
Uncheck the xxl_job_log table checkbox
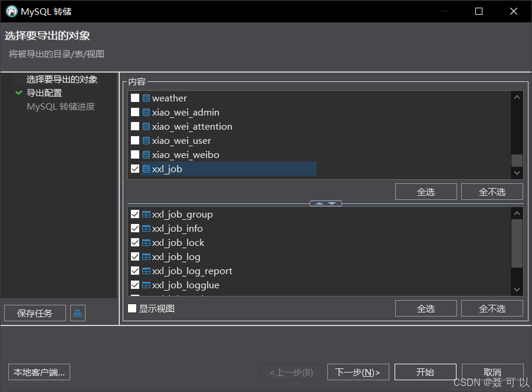pyautogui.click(x=135, y=256)
